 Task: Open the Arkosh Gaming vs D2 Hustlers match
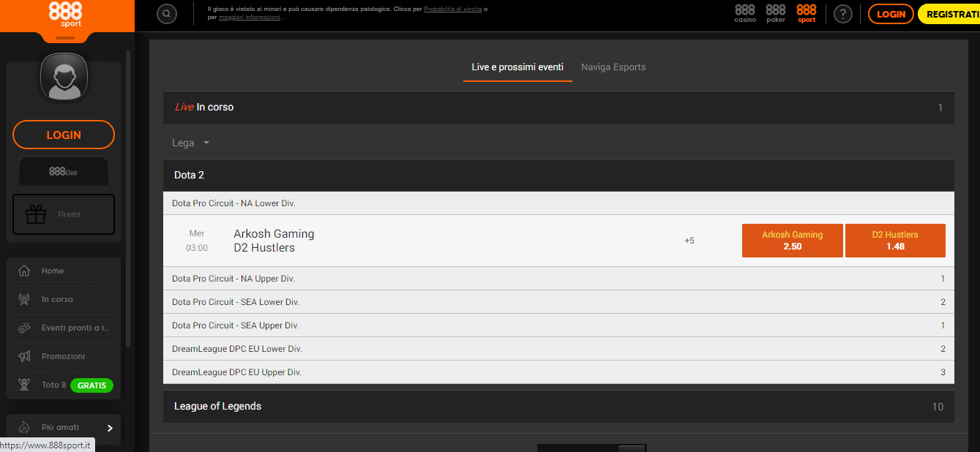[x=274, y=241]
